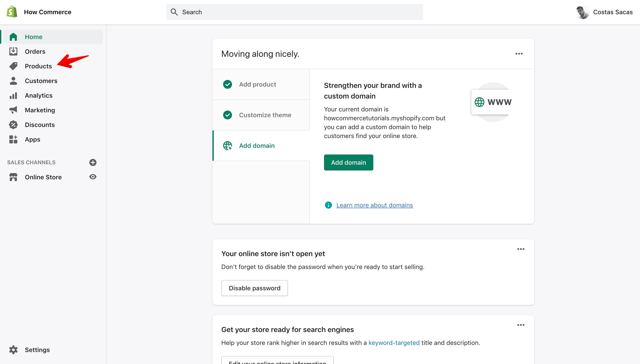Click How Commerce store name
The width and height of the screenshot is (640, 364).
[48, 12]
